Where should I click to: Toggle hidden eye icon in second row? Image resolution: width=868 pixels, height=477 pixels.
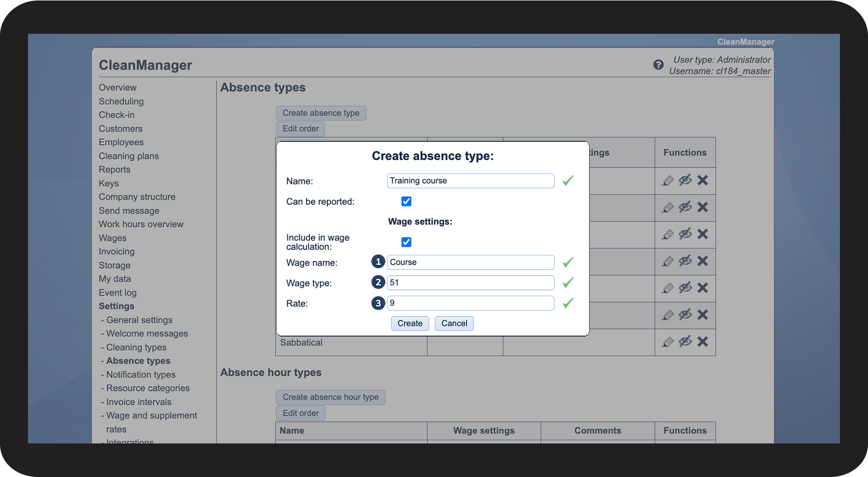coord(685,207)
